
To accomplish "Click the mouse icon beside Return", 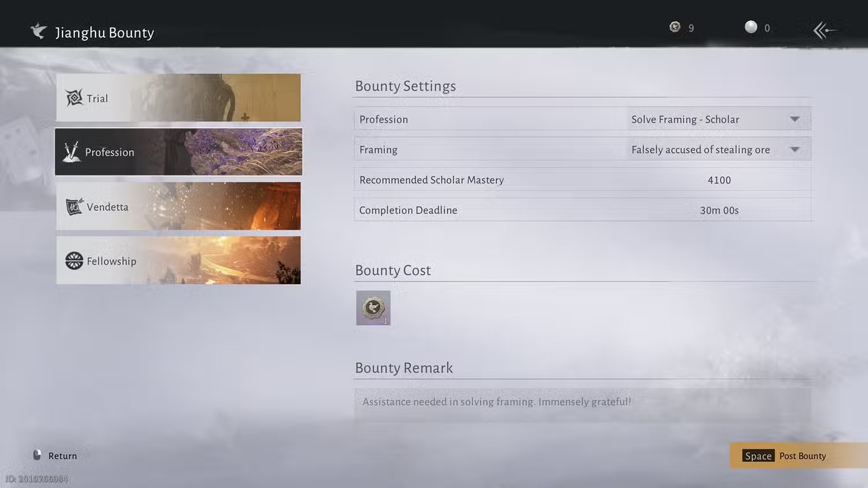I will point(37,455).
